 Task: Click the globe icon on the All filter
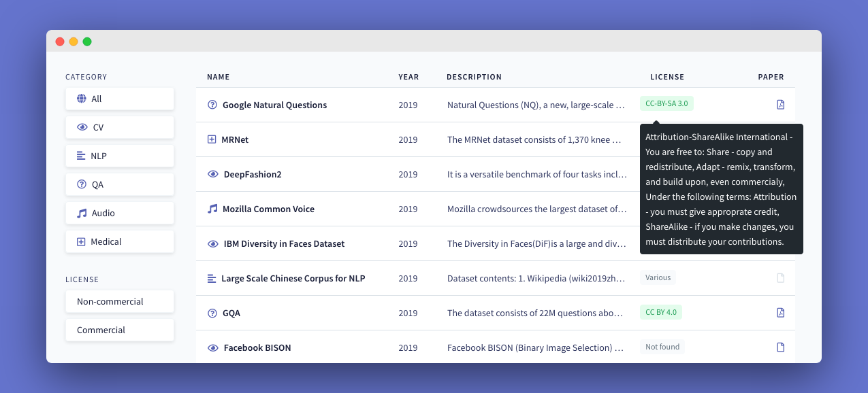click(x=81, y=99)
